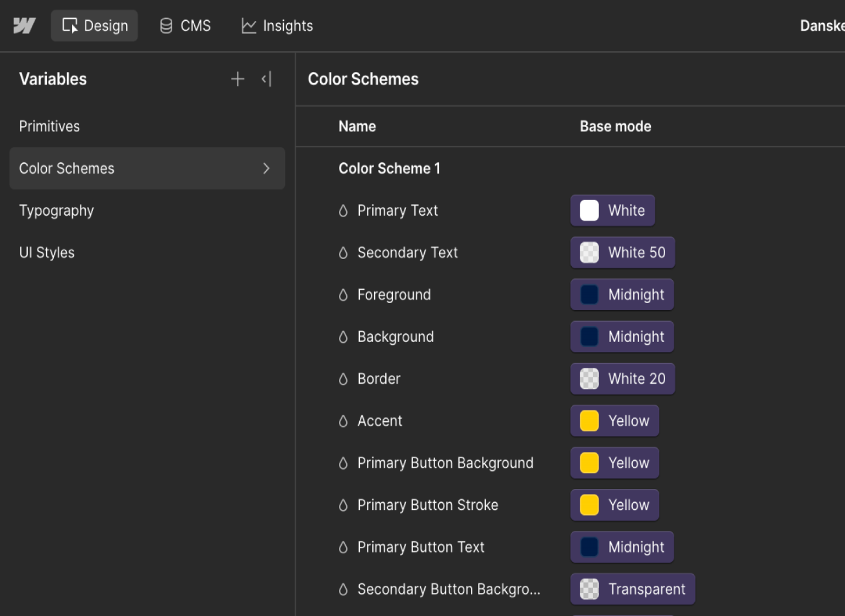Change the White 20 value for Border
The image size is (845, 616).
click(623, 379)
